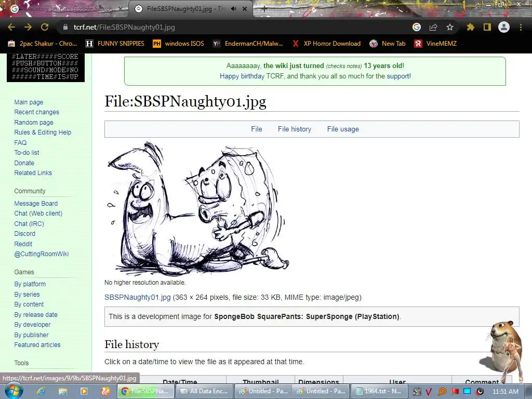Viewport: 532px width, 399px height.
Task: Close the File:SBSPNaughty01.jpg tab
Action: point(245,9)
